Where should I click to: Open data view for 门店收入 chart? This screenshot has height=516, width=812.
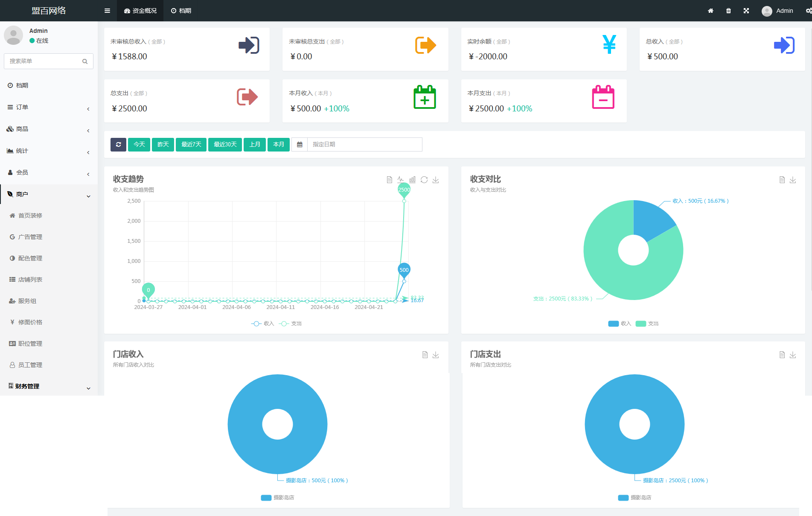point(425,355)
